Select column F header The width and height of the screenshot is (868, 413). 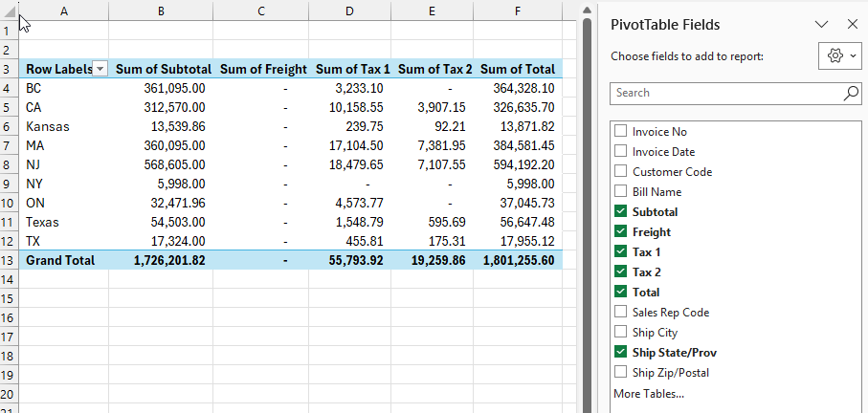tap(518, 11)
